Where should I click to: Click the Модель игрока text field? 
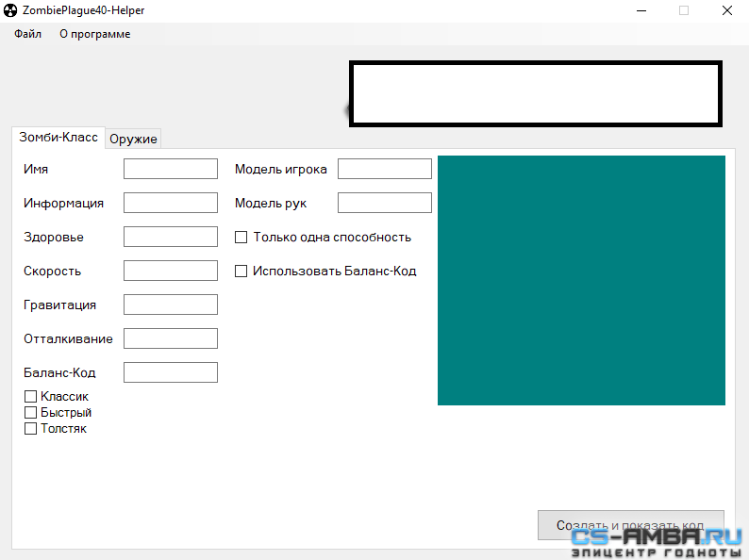click(384, 169)
